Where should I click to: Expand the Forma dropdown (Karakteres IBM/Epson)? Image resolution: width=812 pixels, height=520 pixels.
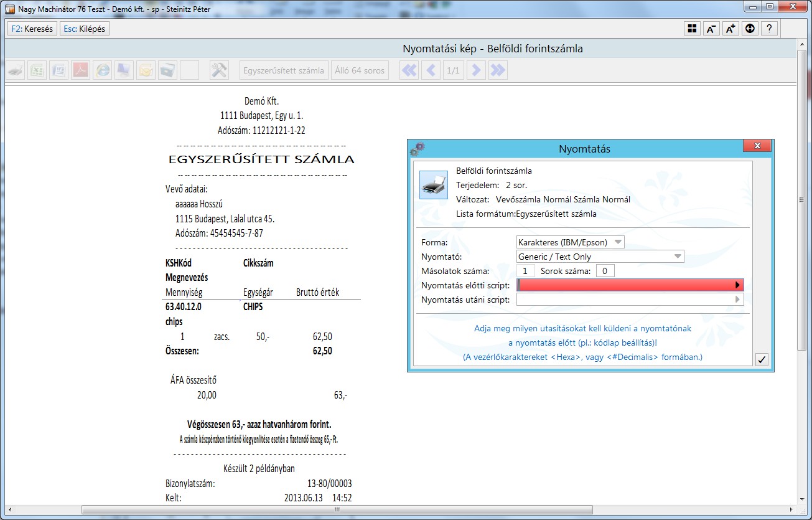pyautogui.click(x=617, y=242)
